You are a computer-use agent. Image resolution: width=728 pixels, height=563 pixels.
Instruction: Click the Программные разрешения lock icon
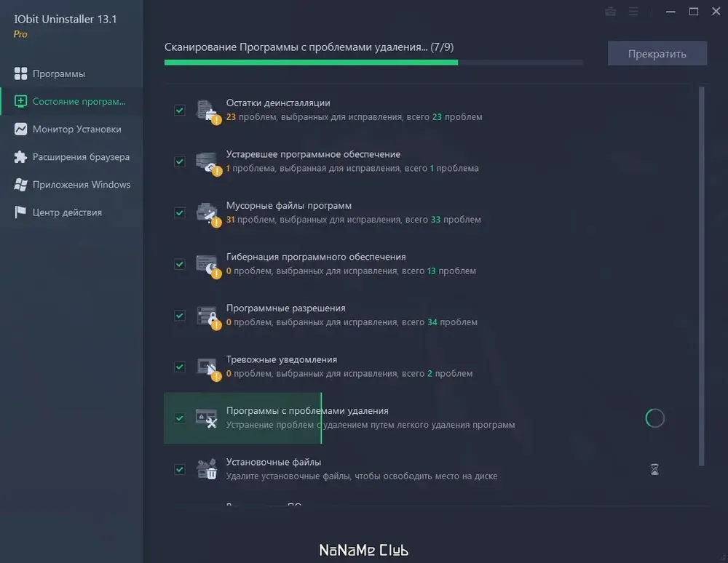point(207,317)
